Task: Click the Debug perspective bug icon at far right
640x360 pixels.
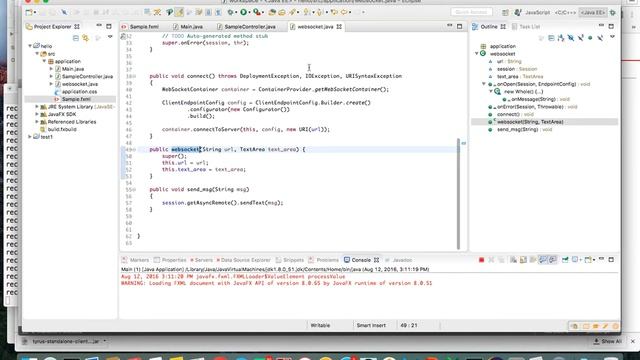Action: pos(613,13)
